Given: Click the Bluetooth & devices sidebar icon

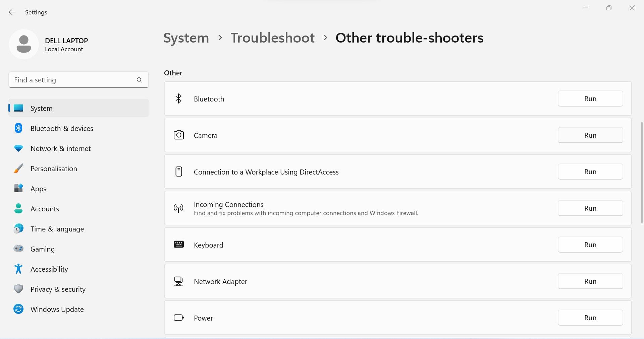Looking at the screenshot, I should [18, 128].
